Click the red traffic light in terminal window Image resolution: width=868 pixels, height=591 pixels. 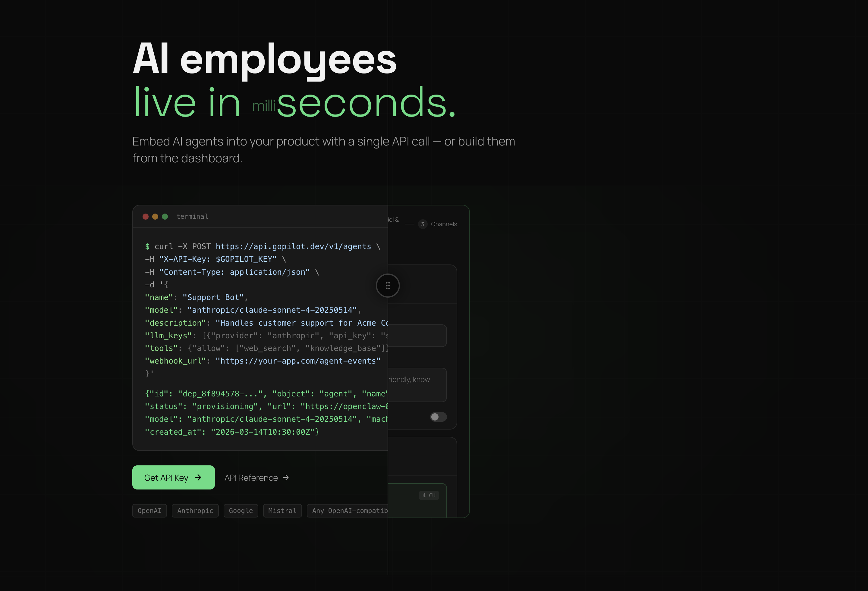click(146, 217)
